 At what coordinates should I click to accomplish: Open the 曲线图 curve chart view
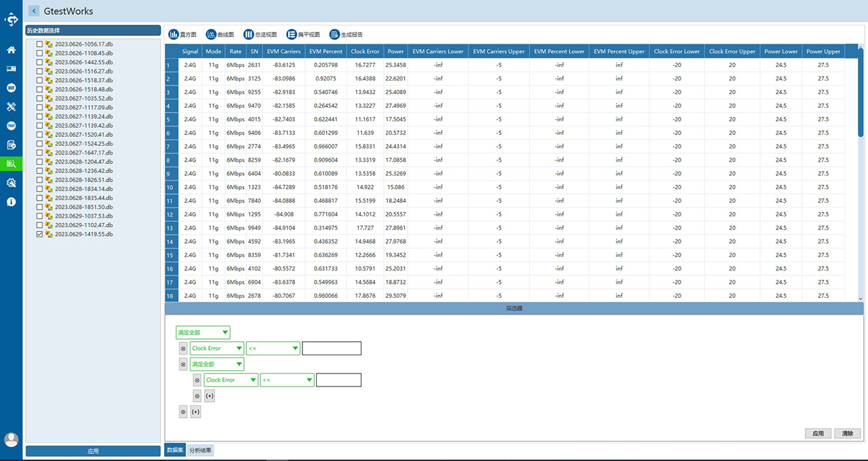click(220, 35)
